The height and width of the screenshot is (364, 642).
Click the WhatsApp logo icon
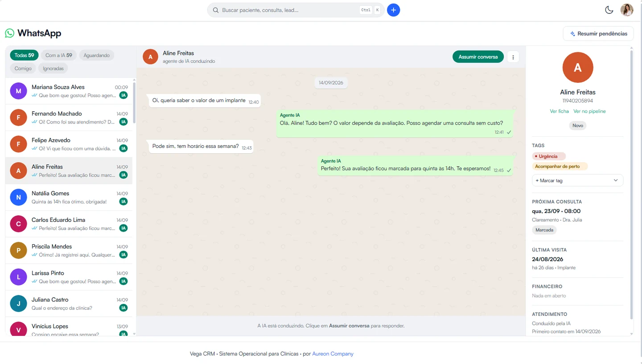tap(10, 33)
